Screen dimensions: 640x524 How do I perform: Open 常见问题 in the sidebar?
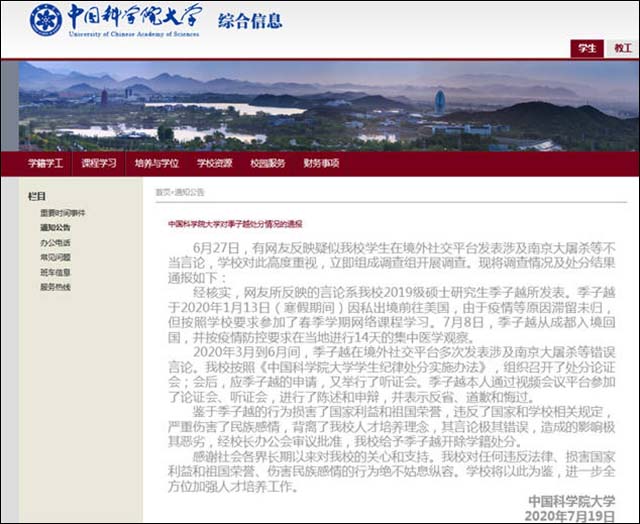coord(55,258)
